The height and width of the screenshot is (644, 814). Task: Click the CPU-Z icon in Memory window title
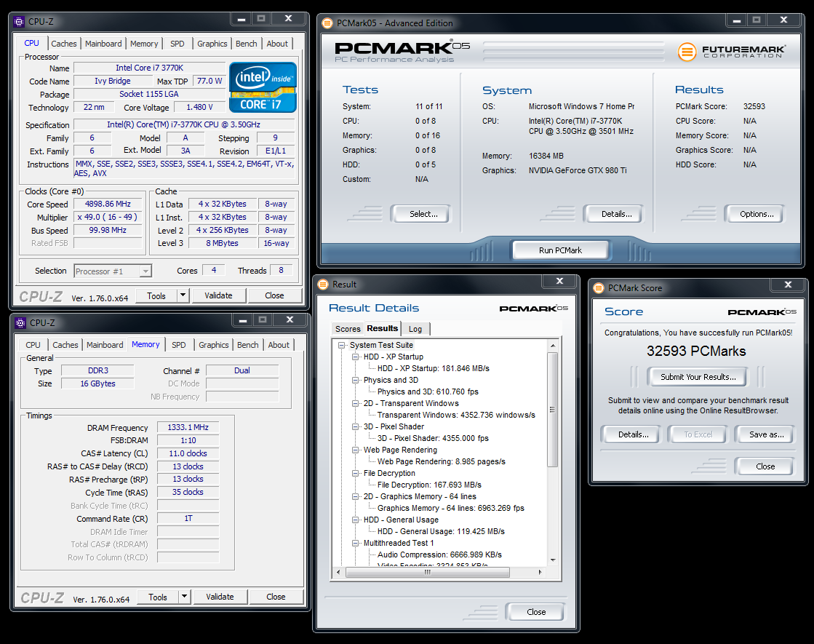20,323
